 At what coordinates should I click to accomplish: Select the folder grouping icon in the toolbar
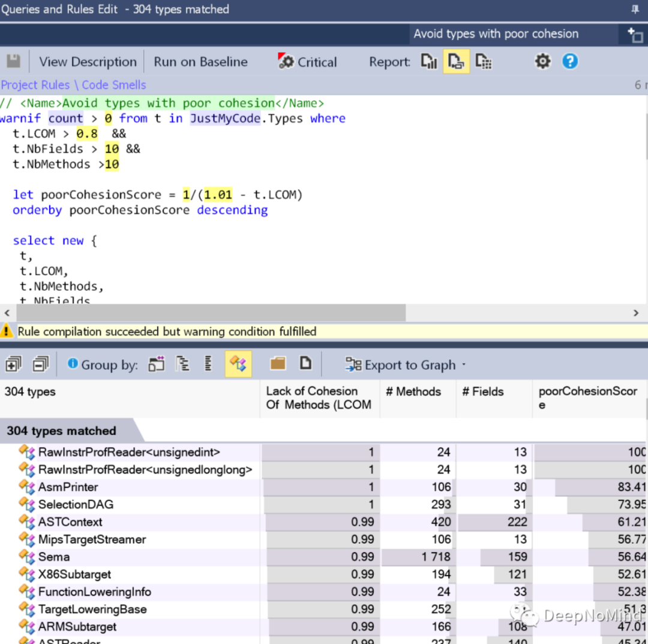click(278, 363)
